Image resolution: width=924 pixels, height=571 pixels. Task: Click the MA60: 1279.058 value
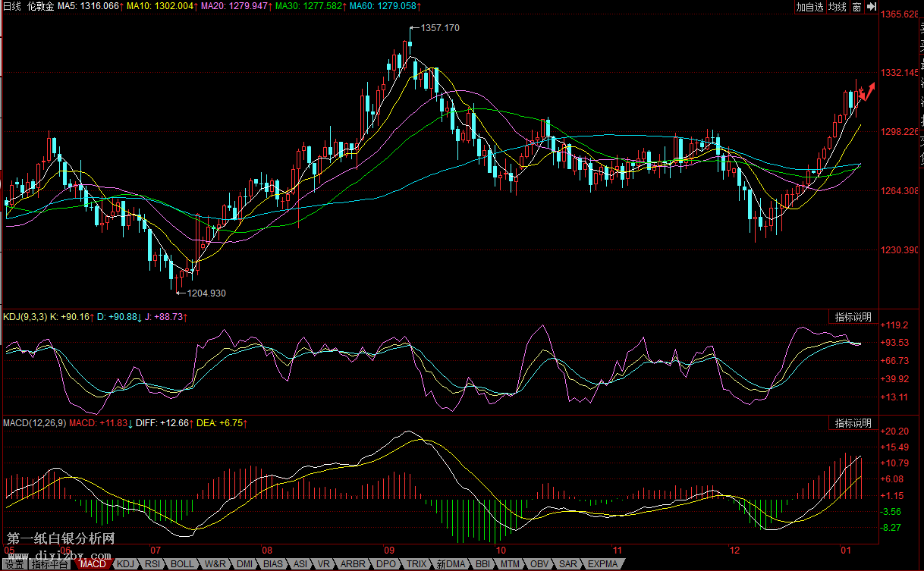[x=383, y=6]
